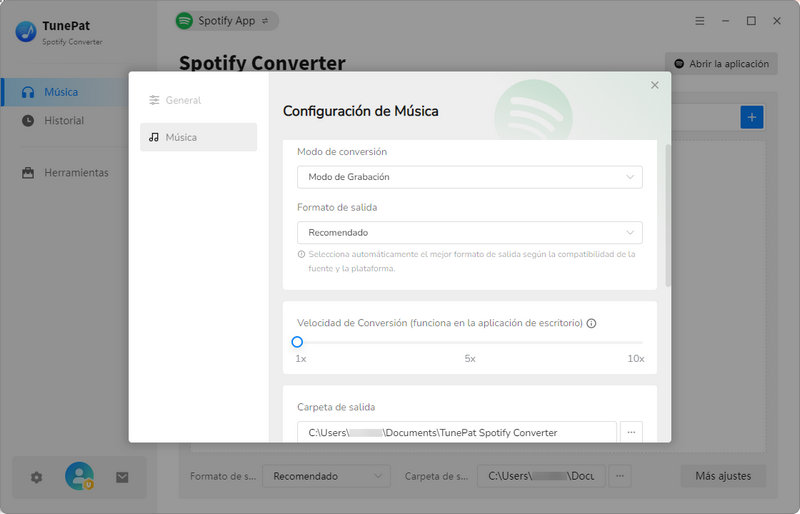Click the blue plus add button
This screenshot has width=800, height=514.
coord(752,117)
